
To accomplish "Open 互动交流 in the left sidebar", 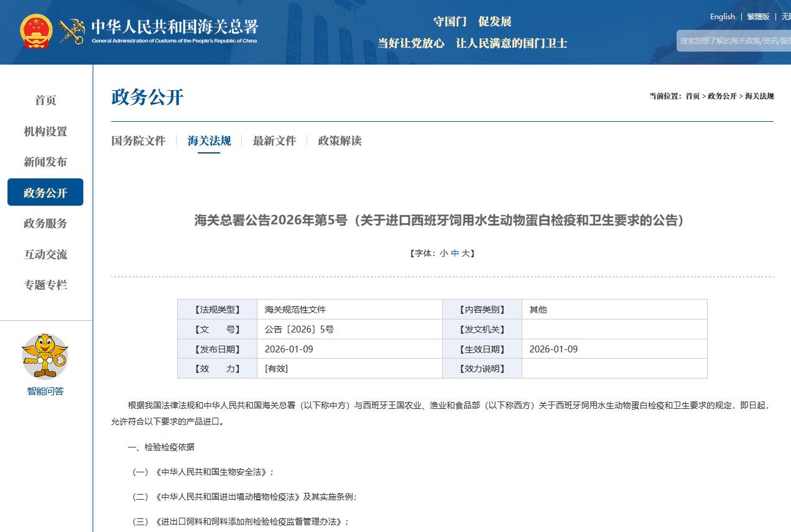I will tap(45, 254).
